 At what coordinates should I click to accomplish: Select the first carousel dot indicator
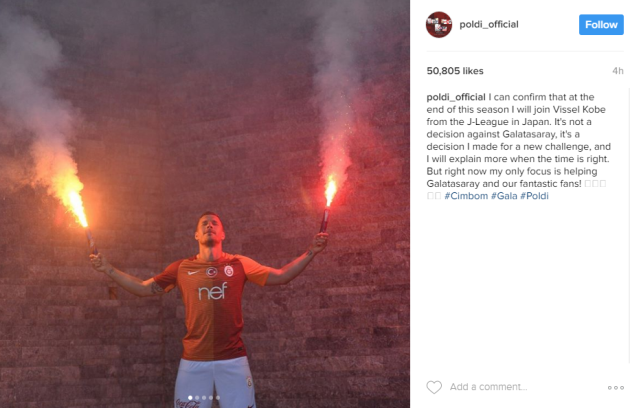(190, 398)
